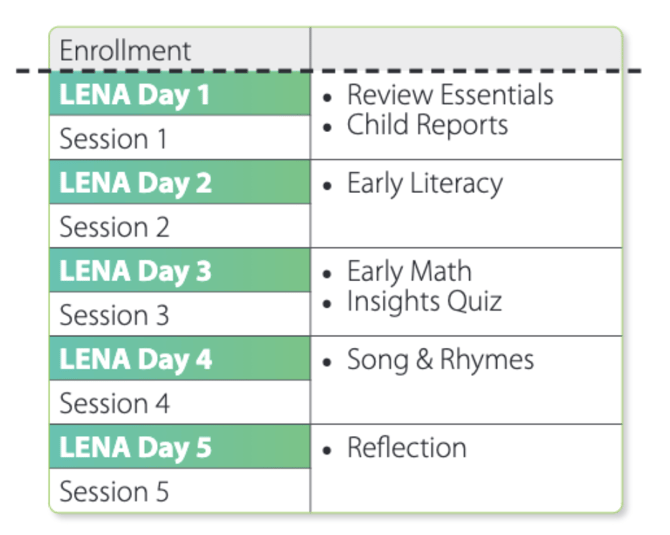Select the LENA Day 3 heading
Screen dimensions: 670x535
coord(135,272)
